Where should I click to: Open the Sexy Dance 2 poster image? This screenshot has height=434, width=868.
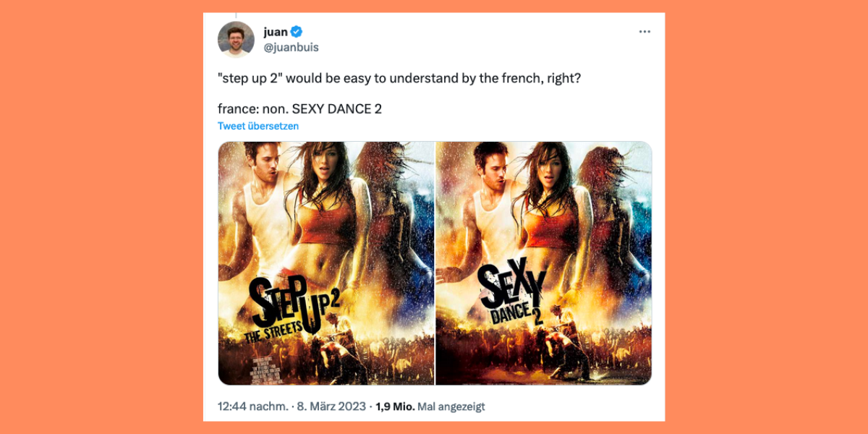[544, 263]
